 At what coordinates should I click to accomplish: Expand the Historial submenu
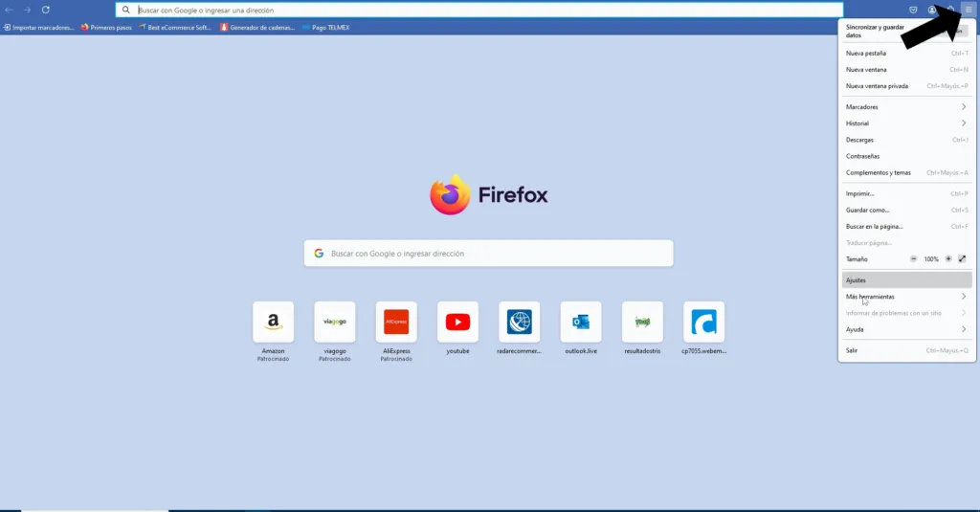tap(906, 123)
